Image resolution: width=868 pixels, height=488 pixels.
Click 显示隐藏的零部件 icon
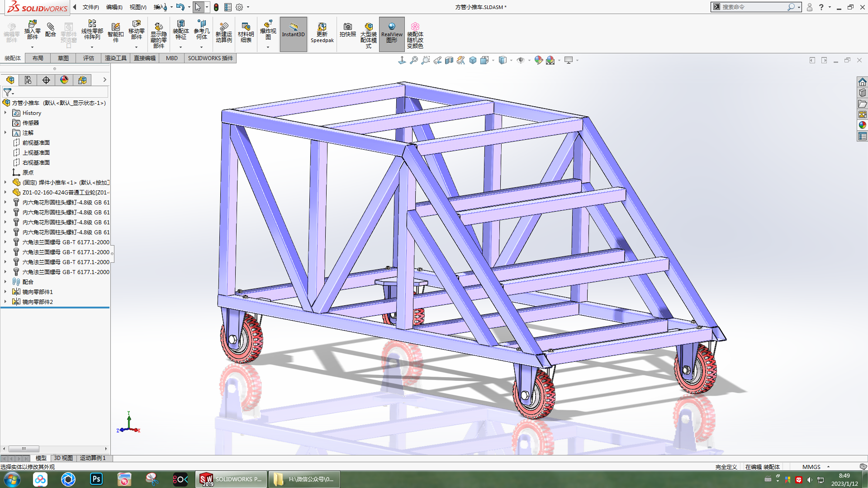(158, 35)
